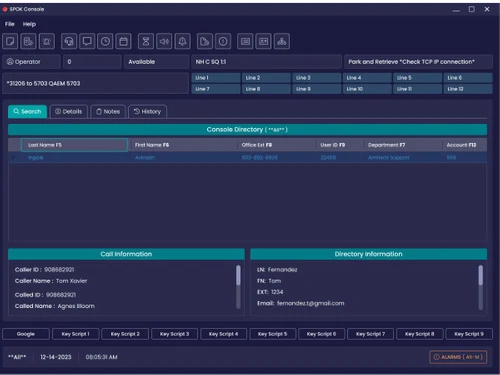The height and width of the screenshot is (375, 500).
Task: Open the calendar toolbar icon
Action: click(x=123, y=41)
